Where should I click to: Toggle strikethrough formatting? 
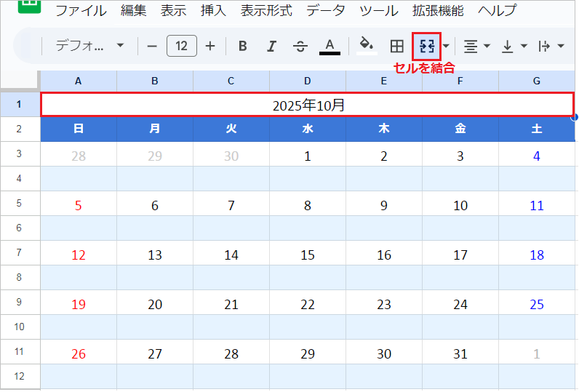coord(300,47)
